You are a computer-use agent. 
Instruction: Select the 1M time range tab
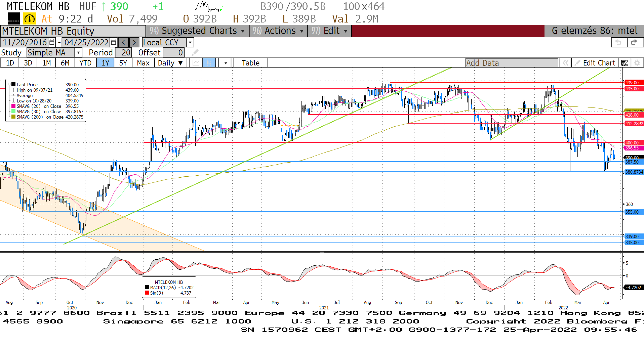tap(46, 63)
